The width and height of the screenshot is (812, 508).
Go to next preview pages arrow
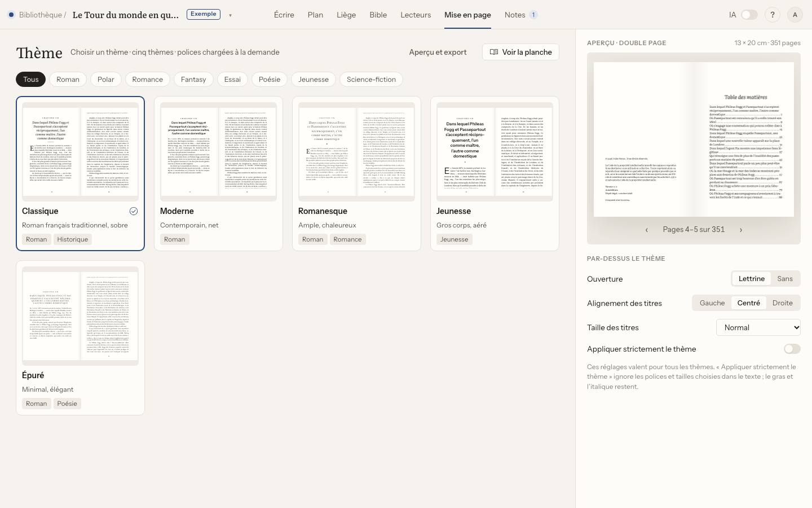[x=741, y=230]
